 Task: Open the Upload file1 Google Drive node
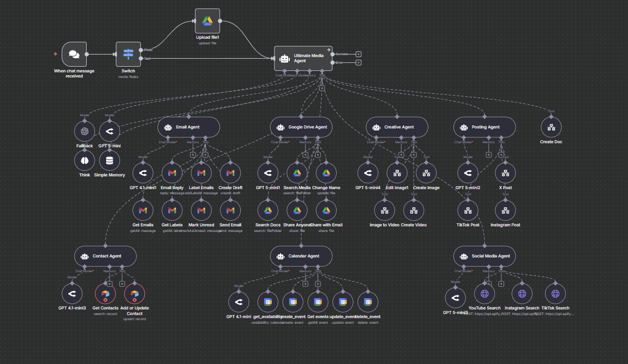[x=207, y=21]
